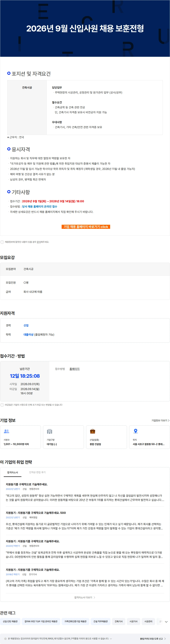Click the chevron next to 기업정보 더보기
This screenshot has width=170, height=644.
[x=169, y=420]
